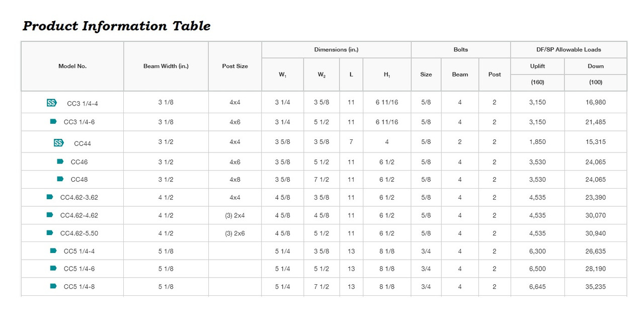Select the CC5 1/4-8 model number
Screen dimensions: 644x322
tap(79, 287)
